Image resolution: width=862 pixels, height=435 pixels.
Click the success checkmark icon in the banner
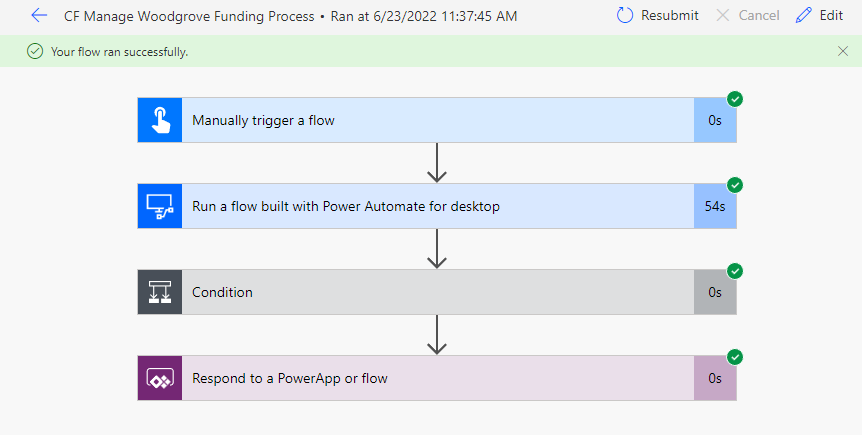click(35, 51)
